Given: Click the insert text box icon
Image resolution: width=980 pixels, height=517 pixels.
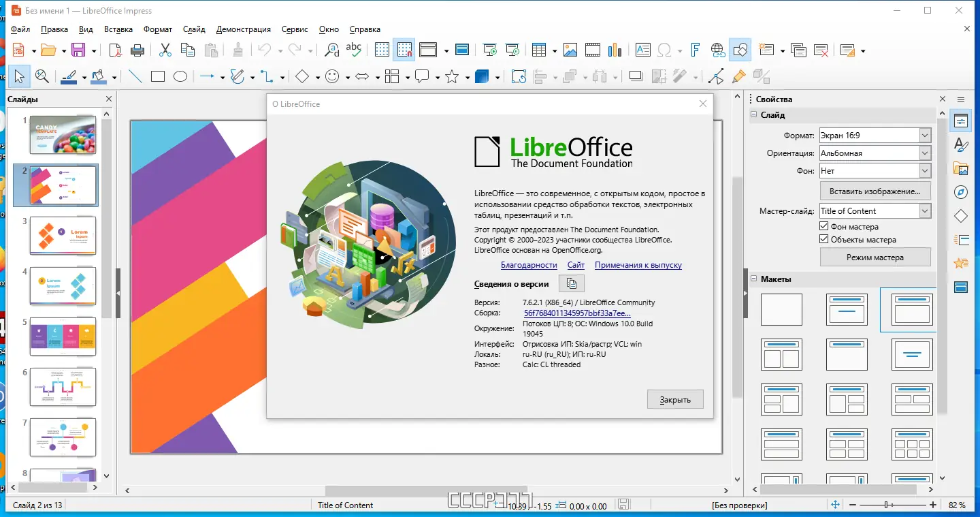Looking at the screenshot, I should (x=642, y=50).
